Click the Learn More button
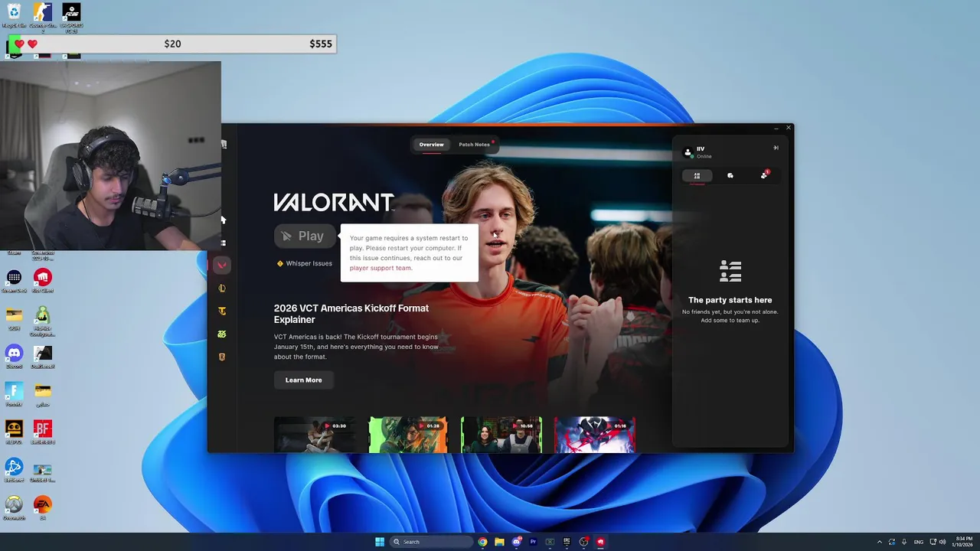The height and width of the screenshot is (551, 980). click(304, 380)
